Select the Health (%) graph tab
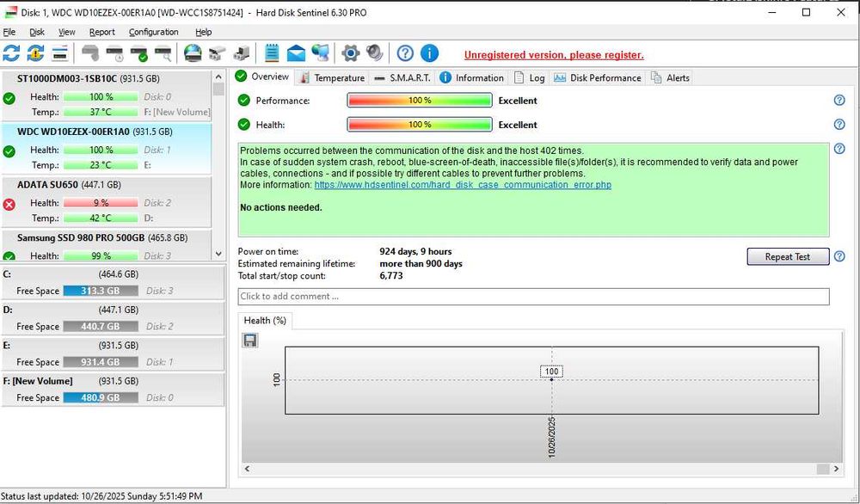Viewport: 860px width, 504px height. click(265, 320)
